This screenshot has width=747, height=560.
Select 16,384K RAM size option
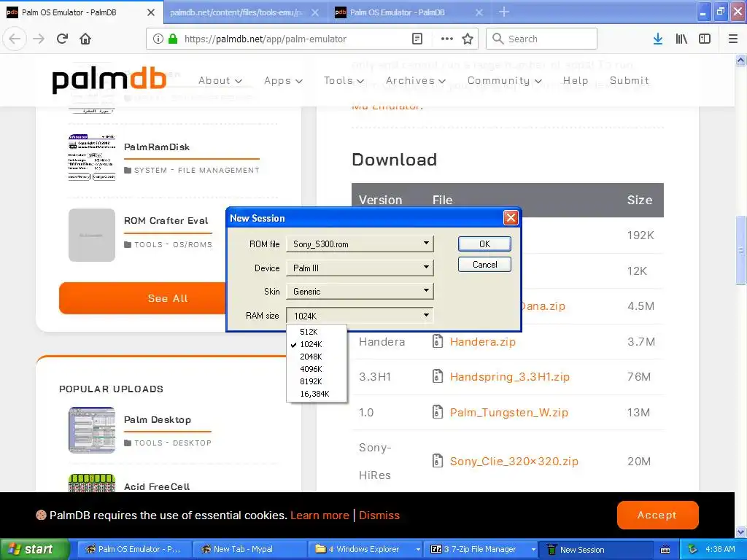coord(317,393)
